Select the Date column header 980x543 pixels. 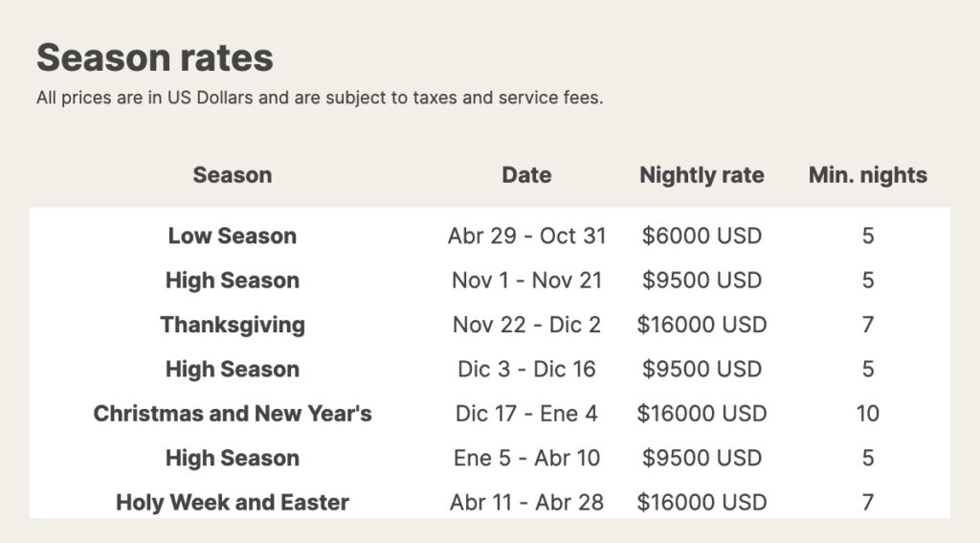coord(527,175)
